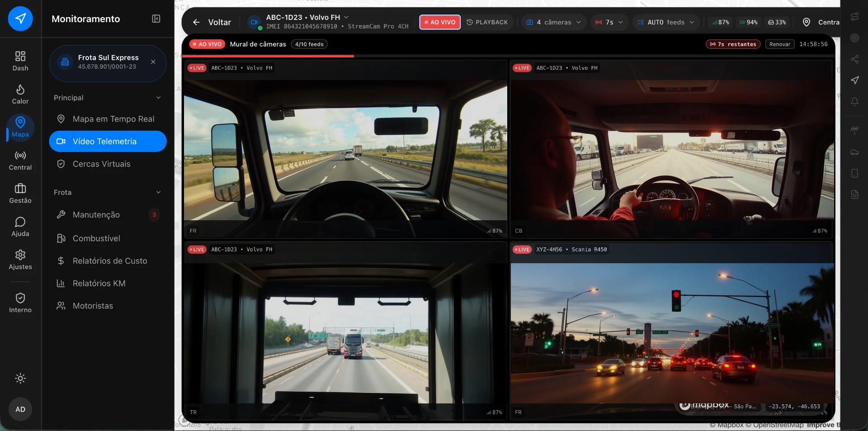Click the 4/10 feeds counter

(x=310, y=44)
